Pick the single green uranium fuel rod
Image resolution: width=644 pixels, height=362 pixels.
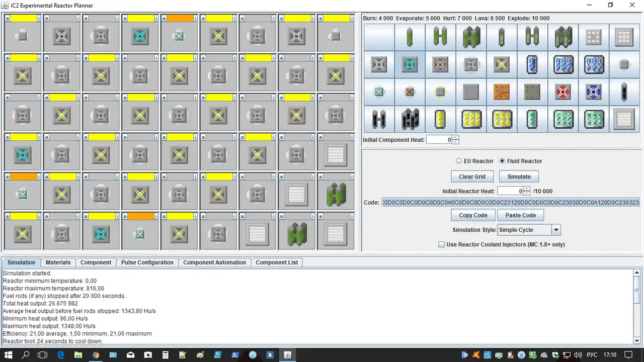coord(410,37)
